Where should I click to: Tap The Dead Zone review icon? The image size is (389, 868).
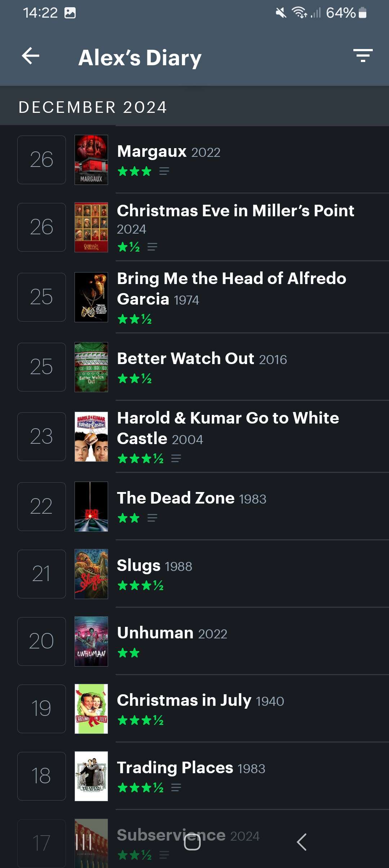(152, 518)
